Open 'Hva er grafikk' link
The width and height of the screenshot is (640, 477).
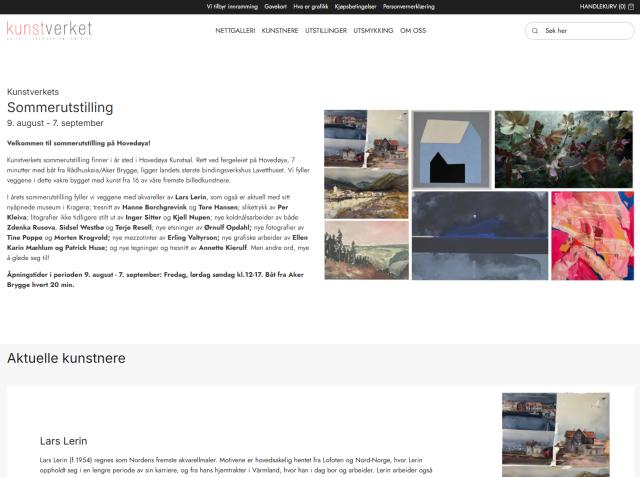pyautogui.click(x=311, y=7)
